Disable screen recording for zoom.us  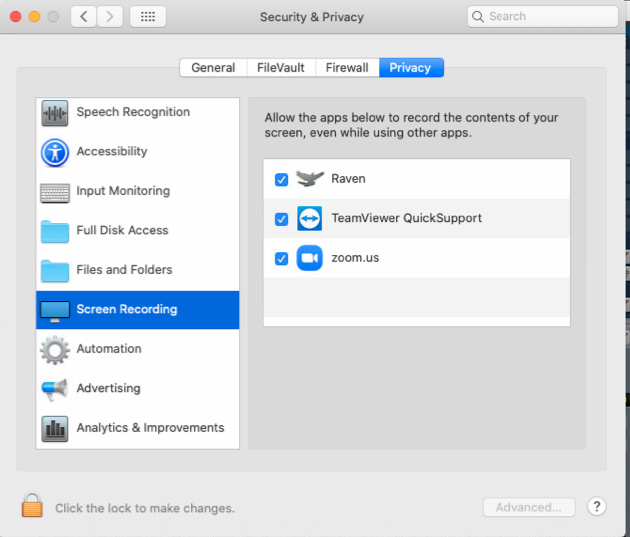[281, 259]
